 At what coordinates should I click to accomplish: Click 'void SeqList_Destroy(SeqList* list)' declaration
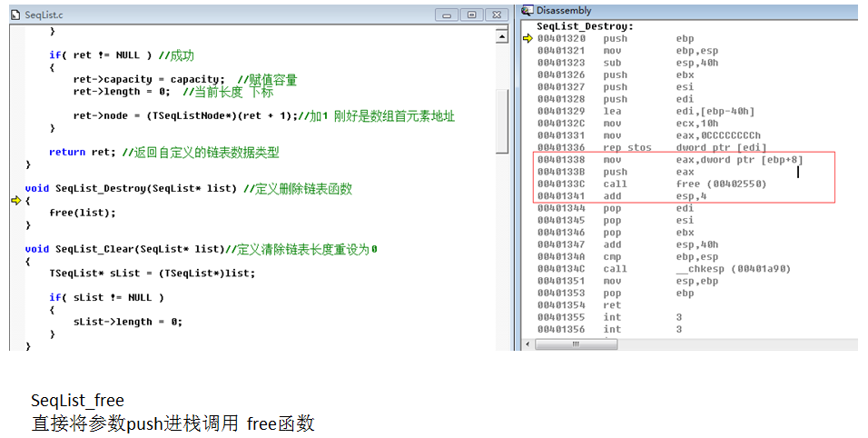131,188
